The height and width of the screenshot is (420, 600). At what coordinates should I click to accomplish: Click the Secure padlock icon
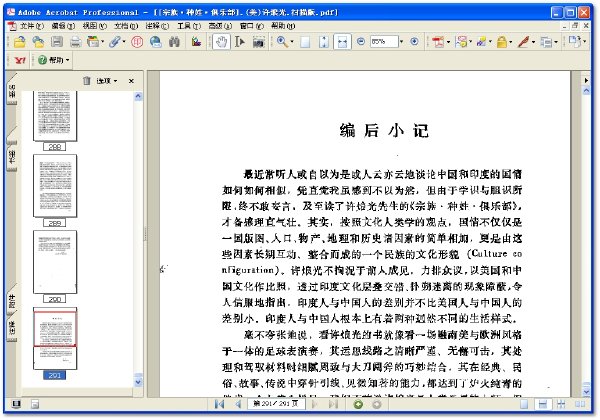pyautogui.click(x=501, y=42)
